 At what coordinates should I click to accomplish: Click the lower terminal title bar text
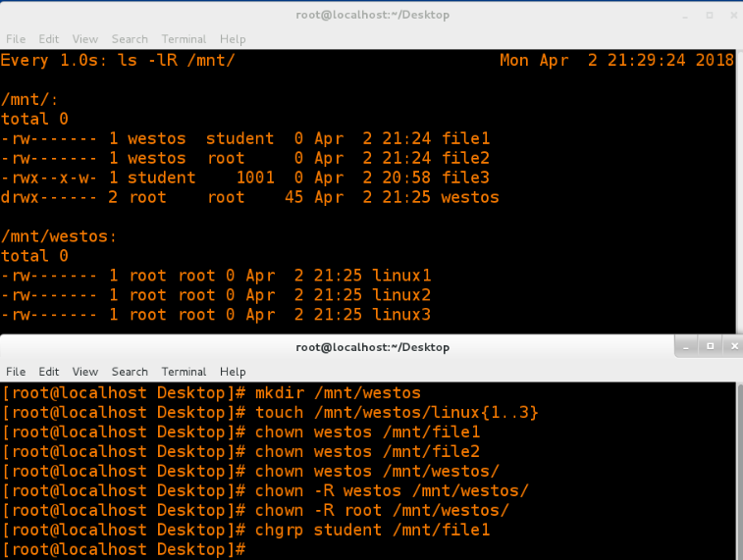[x=372, y=347]
